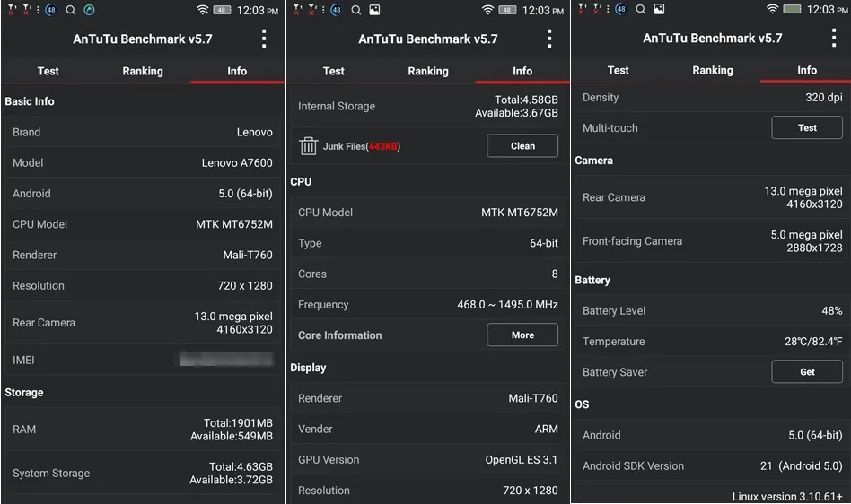Tap the teal circular notification icon in left status bar
This screenshot has width=851, height=504.
89,10
